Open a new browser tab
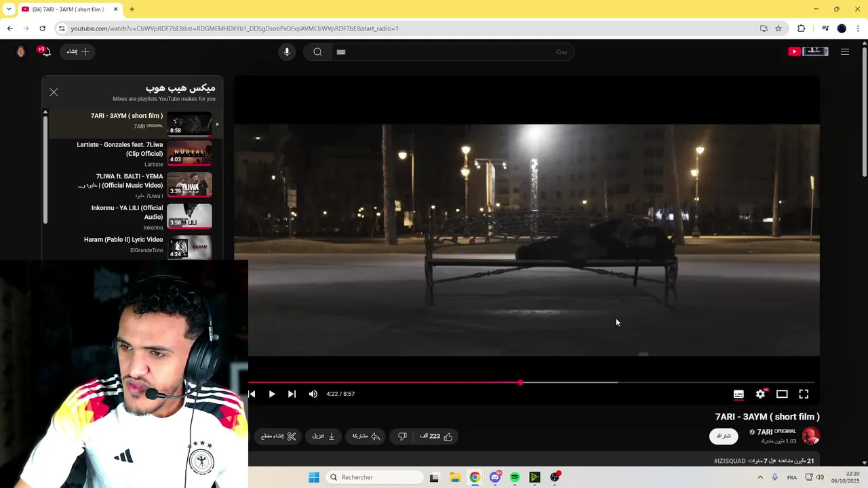Image resolution: width=868 pixels, height=488 pixels. [132, 9]
